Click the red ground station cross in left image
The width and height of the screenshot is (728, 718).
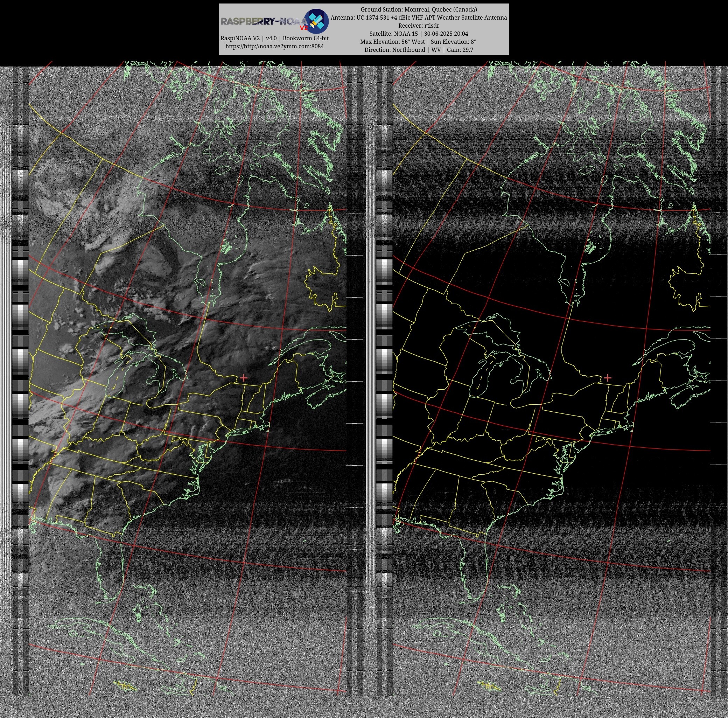tap(244, 378)
